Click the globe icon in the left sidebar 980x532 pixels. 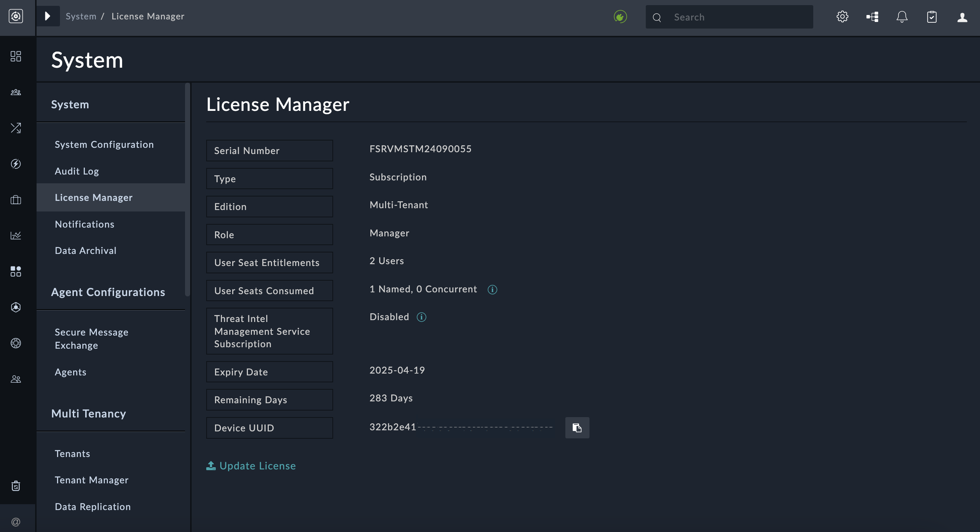(16, 343)
